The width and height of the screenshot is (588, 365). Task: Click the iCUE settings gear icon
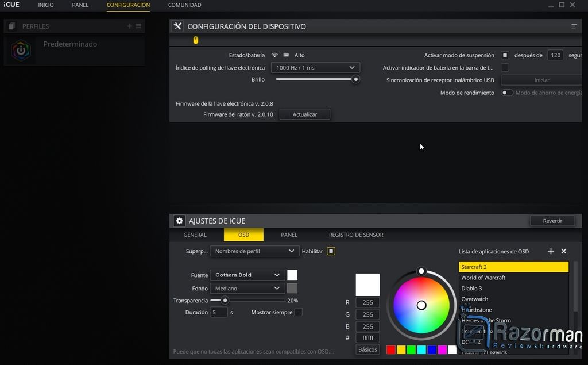click(179, 221)
